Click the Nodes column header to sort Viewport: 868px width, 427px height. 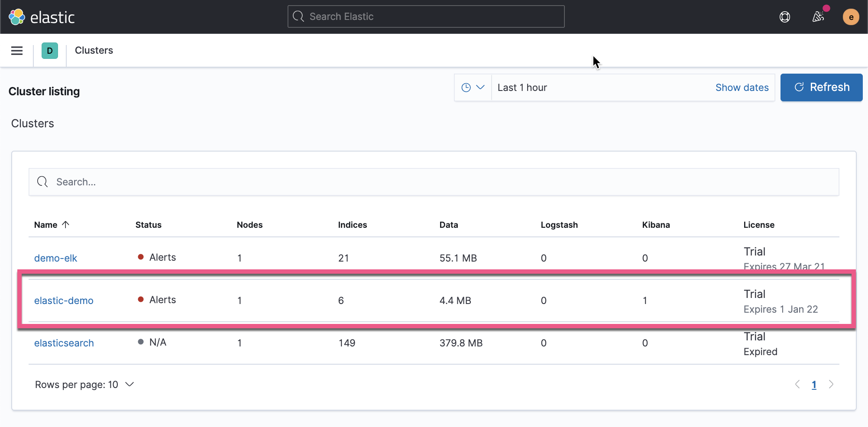pos(249,225)
